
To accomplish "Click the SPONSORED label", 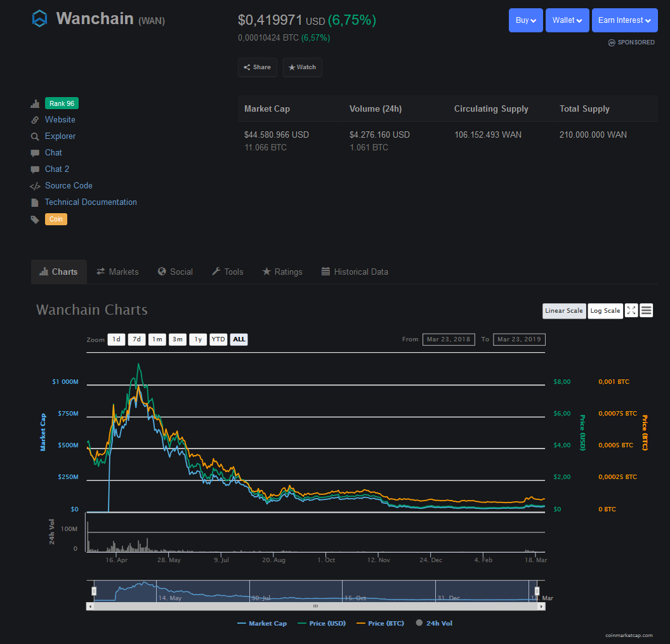I will point(636,43).
